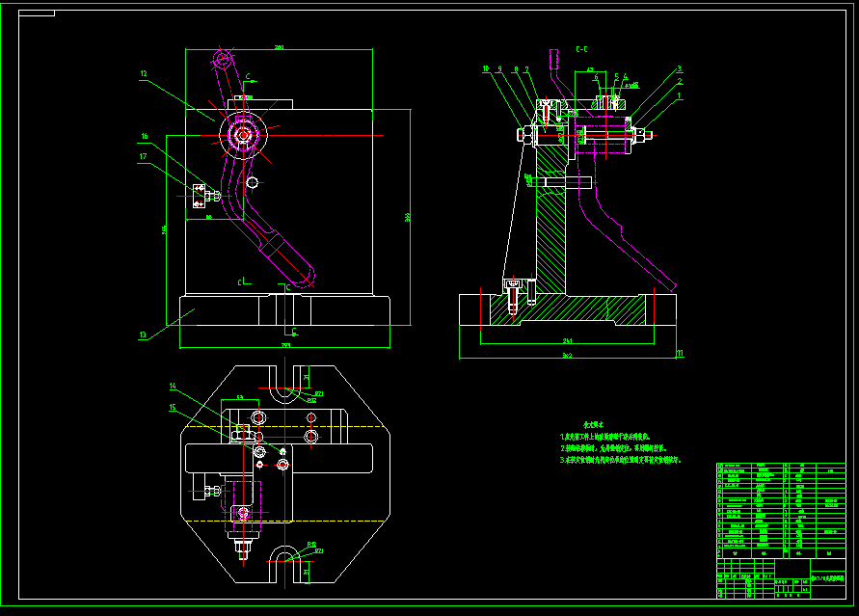
Task: Select part balloon number 14
Action: (x=173, y=387)
